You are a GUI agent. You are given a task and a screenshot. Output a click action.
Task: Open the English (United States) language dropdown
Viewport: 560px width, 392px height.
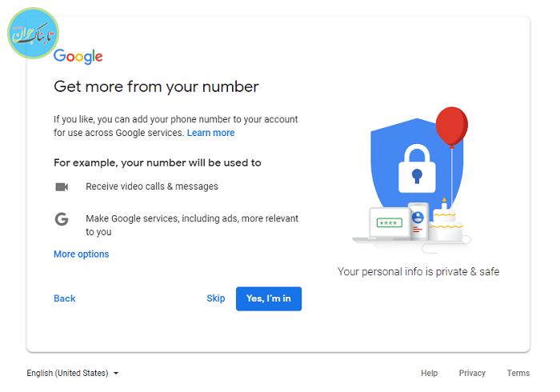73,373
